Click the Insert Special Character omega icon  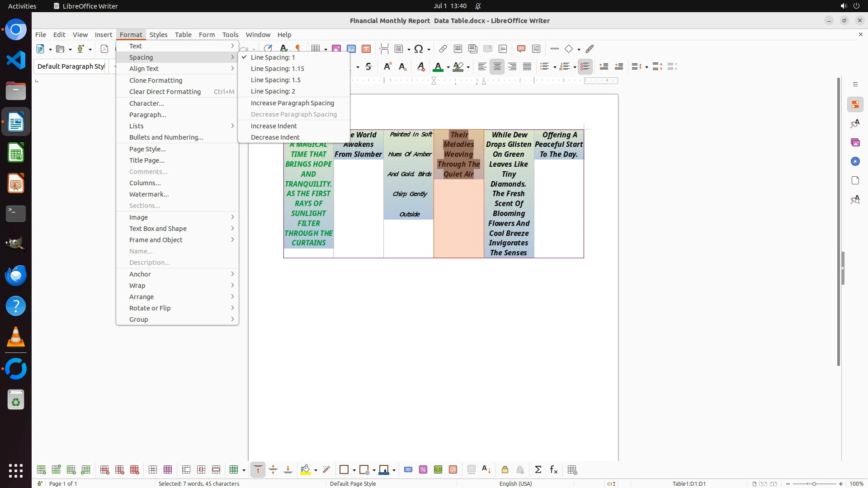(419, 49)
